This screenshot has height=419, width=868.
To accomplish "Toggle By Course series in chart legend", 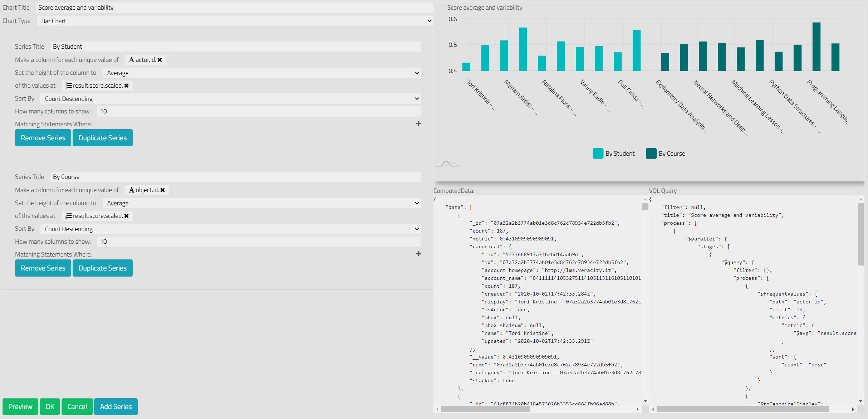I will click(666, 154).
